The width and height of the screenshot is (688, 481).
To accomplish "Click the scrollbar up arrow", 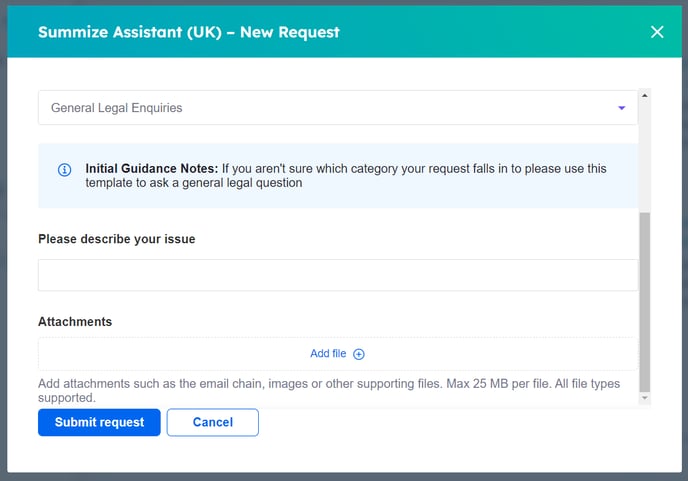I will click(x=644, y=96).
